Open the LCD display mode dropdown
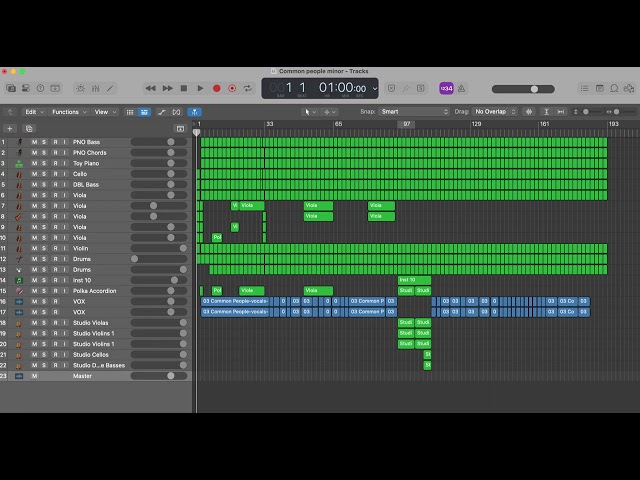640x480 pixels. tap(375, 89)
